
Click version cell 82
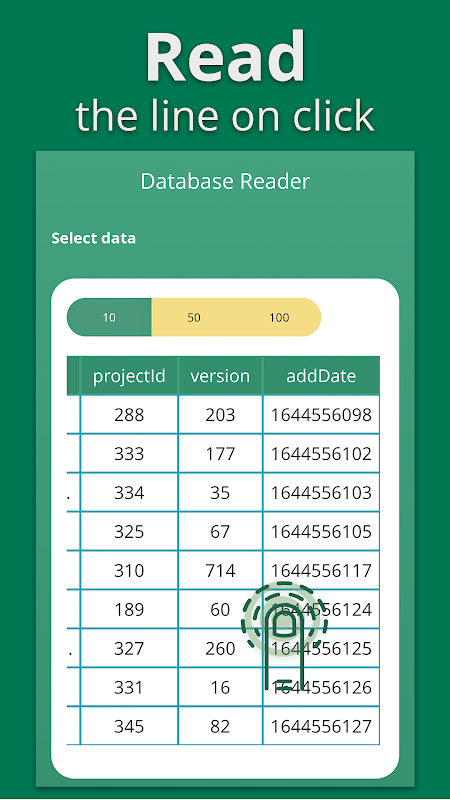pos(220,726)
